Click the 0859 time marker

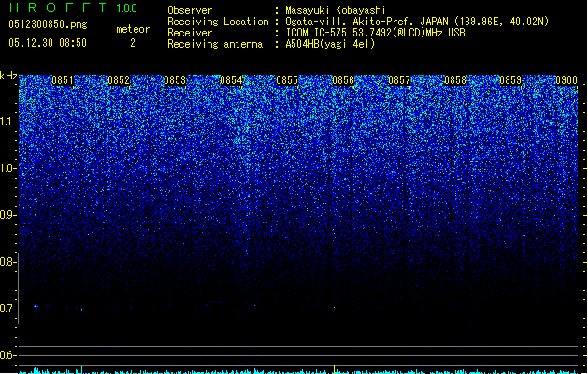point(510,80)
